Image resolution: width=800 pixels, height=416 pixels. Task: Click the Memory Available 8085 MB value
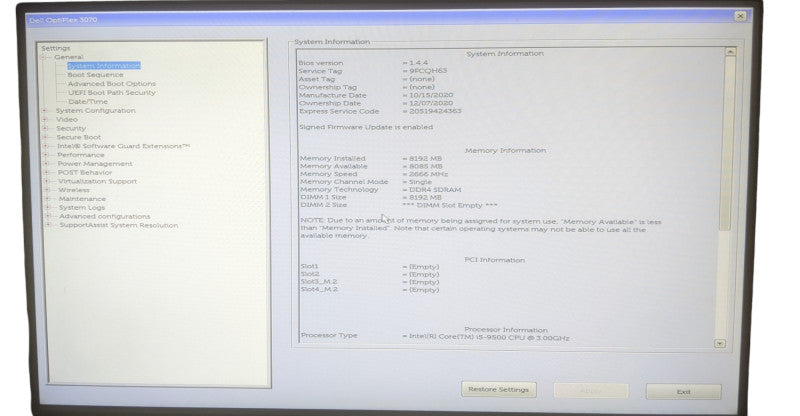(426, 166)
